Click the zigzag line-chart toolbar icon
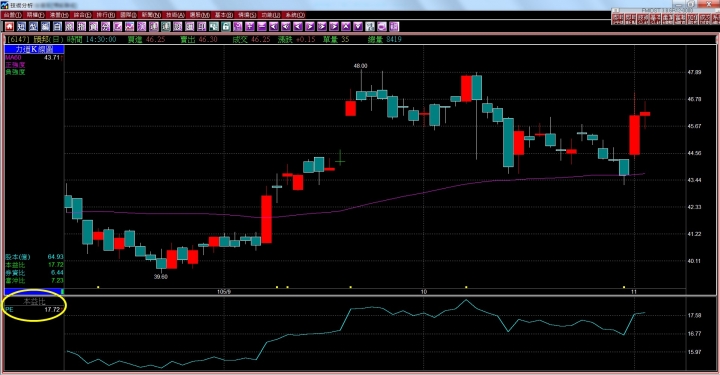This screenshot has height=375, width=720. (x=129, y=26)
